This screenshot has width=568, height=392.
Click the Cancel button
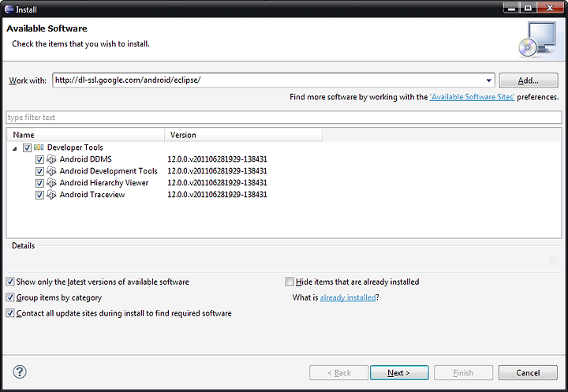click(528, 373)
